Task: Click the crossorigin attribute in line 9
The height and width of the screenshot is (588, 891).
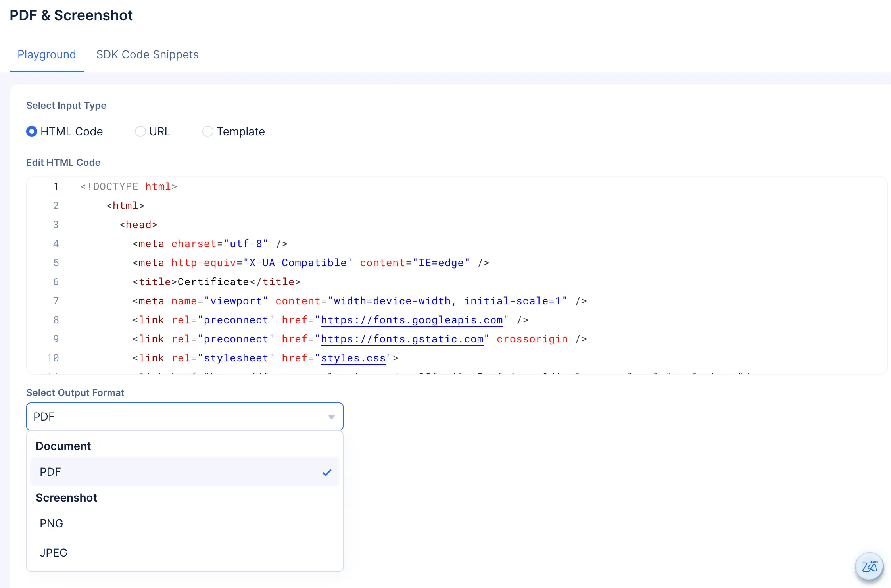Action: coord(532,339)
